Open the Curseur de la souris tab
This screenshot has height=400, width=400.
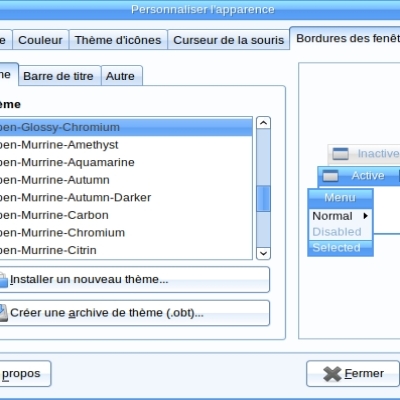pos(229,40)
